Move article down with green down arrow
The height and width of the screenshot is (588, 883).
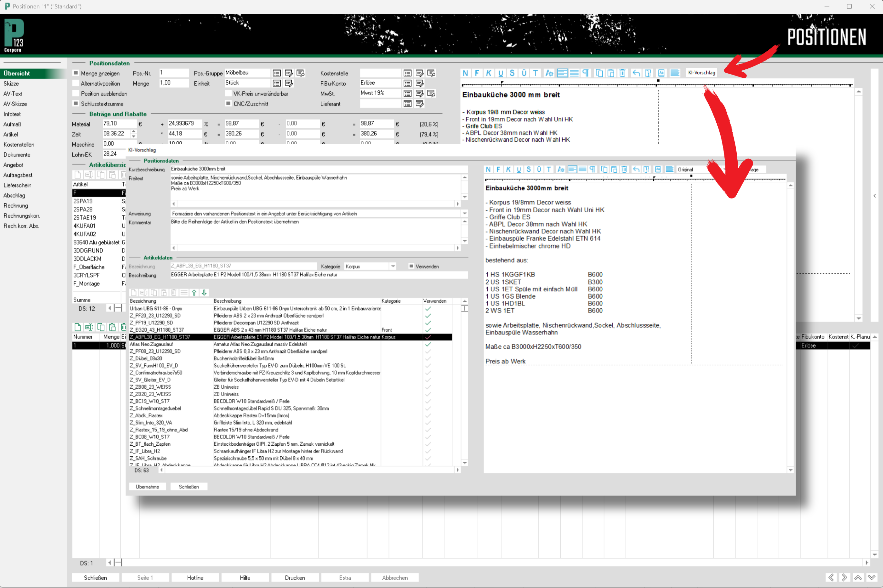(204, 292)
